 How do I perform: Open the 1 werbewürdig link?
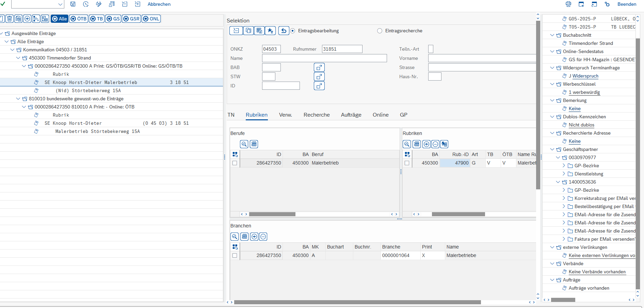[x=584, y=92]
